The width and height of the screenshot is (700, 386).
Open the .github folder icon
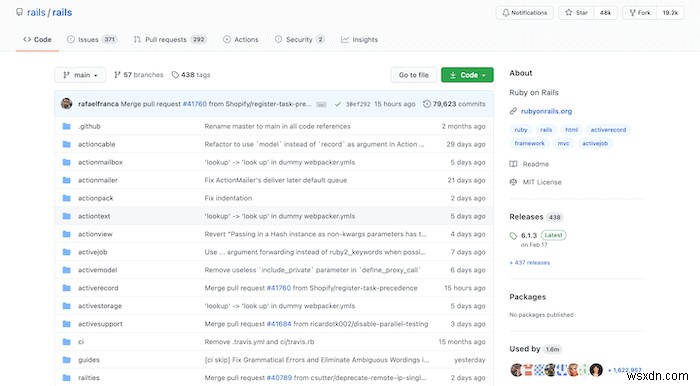pyautogui.click(x=67, y=126)
